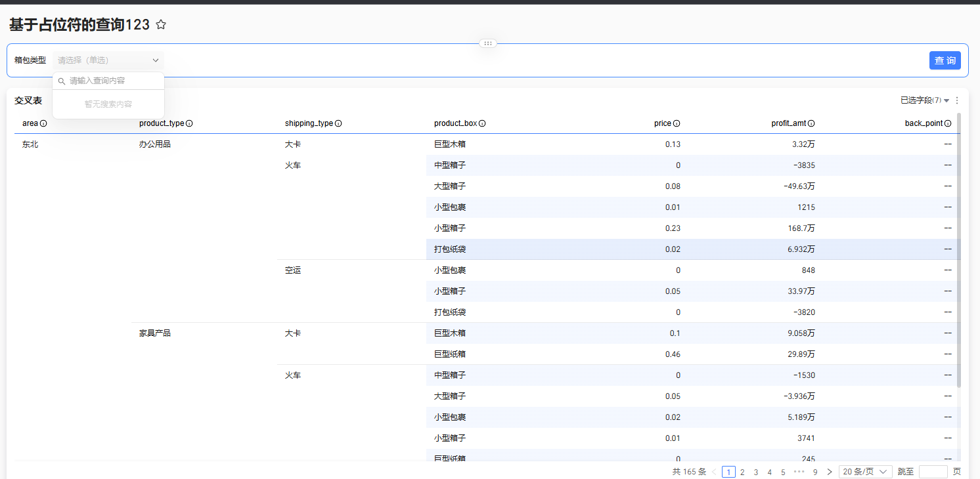Click the product_box column header
This screenshot has width=980, height=479.
click(x=456, y=123)
